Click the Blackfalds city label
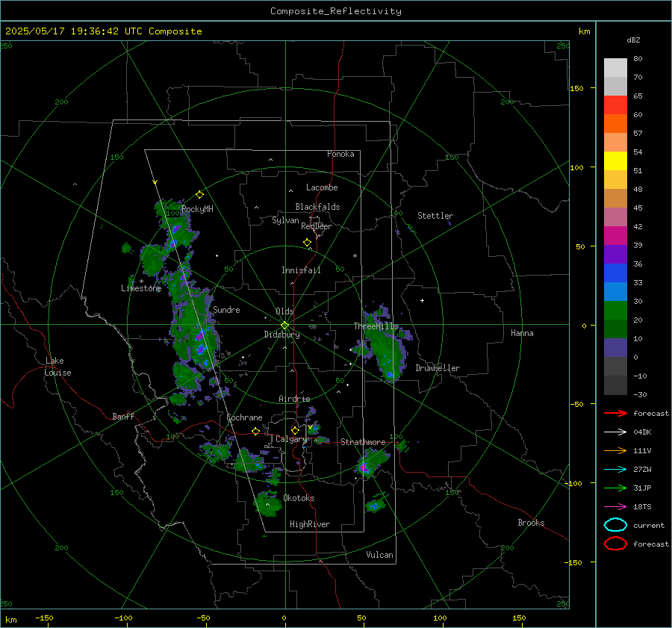672x628 pixels. point(317,207)
